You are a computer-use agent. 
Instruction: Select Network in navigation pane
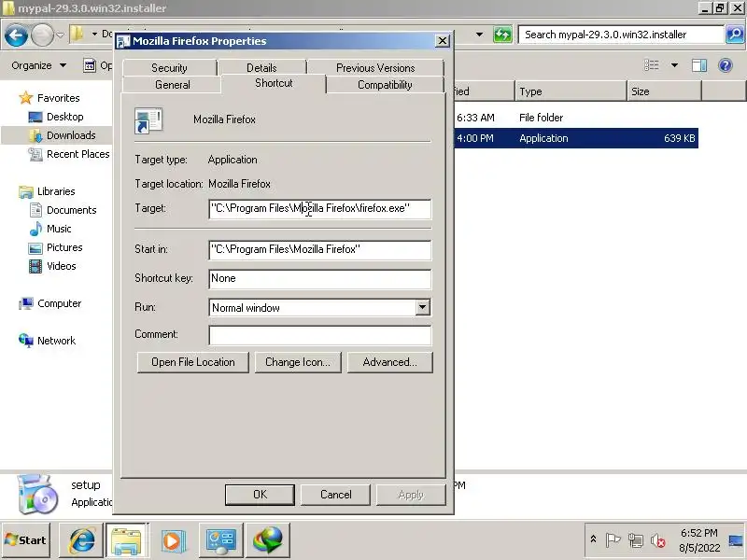point(48,341)
